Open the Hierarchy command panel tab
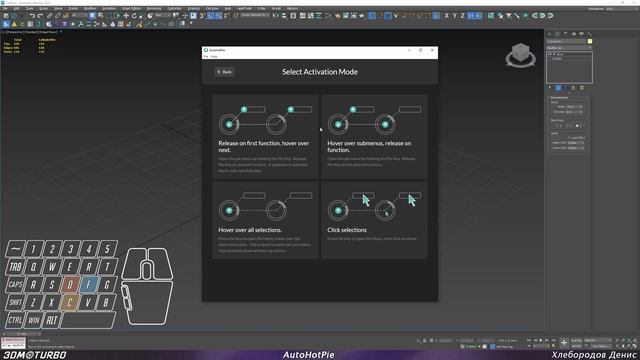This screenshot has width=640, height=360. 565,34
